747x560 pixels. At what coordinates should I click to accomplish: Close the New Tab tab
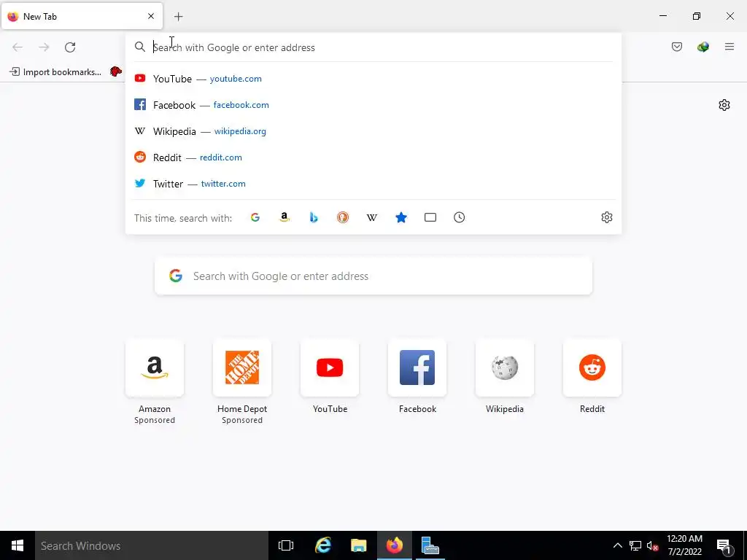[x=151, y=16]
